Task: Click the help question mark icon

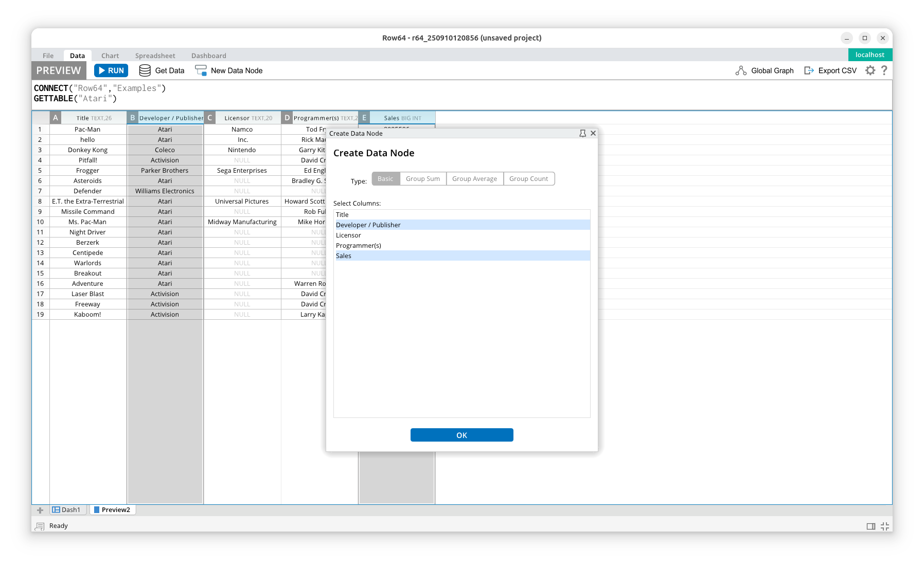Action: point(884,70)
